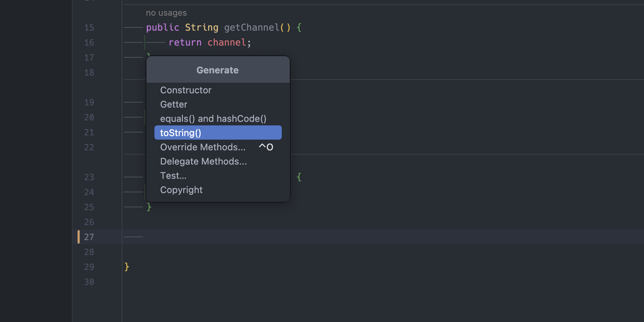644x322 pixels.
Task: Click the orange change marker beside line 27
Action: [x=79, y=237]
